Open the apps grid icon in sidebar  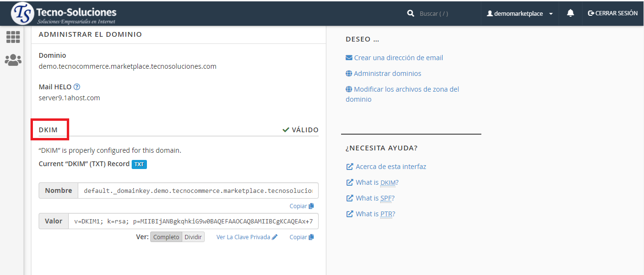[x=13, y=37]
